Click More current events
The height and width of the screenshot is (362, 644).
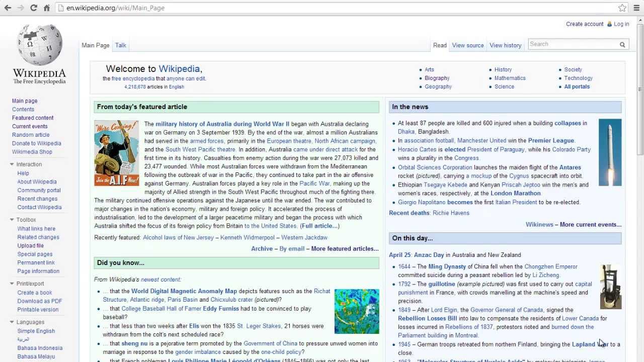591,225
